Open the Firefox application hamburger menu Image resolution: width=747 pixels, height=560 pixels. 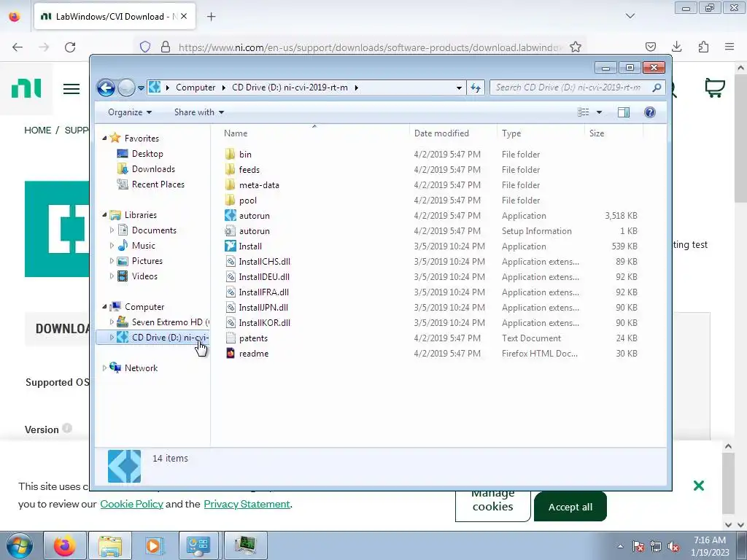(x=729, y=47)
